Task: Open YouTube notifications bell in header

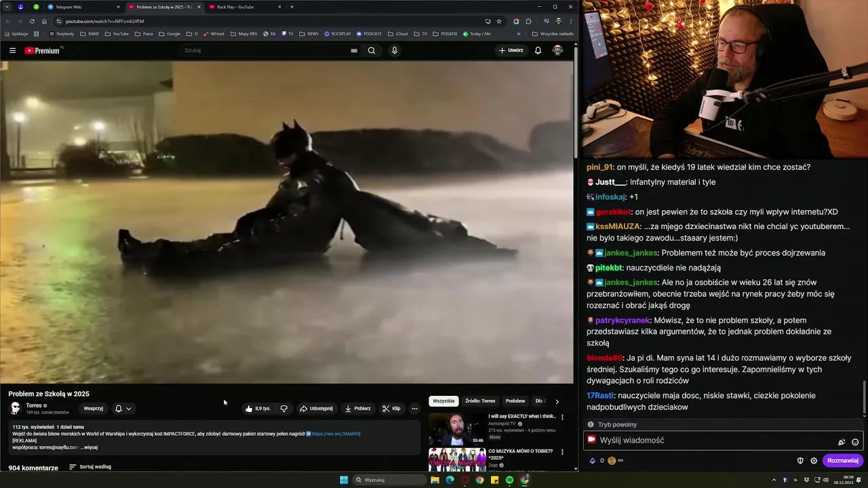Action: coord(538,50)
